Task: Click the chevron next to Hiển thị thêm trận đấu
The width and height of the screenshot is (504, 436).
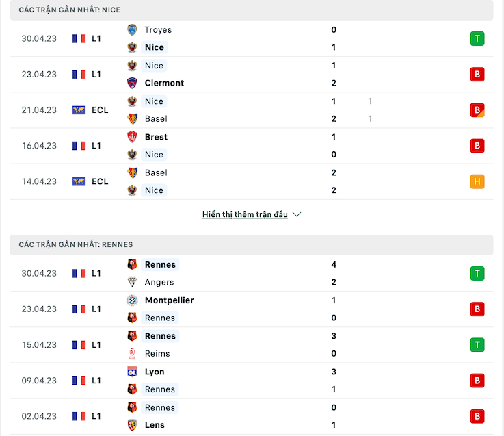Action: tap(297, 214)
